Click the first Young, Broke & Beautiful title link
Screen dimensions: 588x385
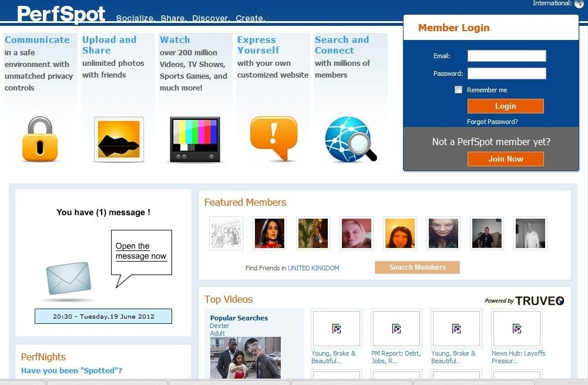coord(334,357)
